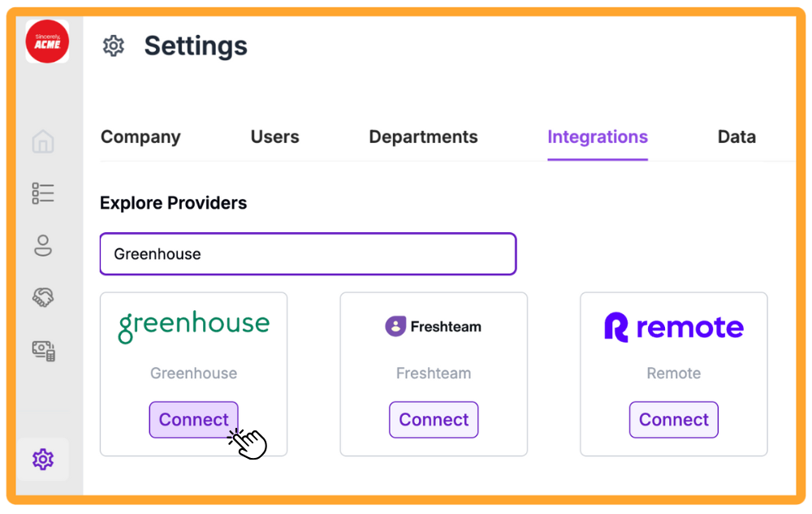Image resolution: width=812 pixels, height=514 pixels.
Task: Click the gear icon beside Settings title
Action: (114, 46)
